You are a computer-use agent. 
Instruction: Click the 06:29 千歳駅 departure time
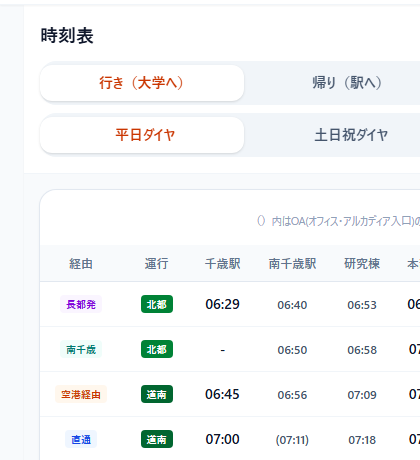pos(222,304)
